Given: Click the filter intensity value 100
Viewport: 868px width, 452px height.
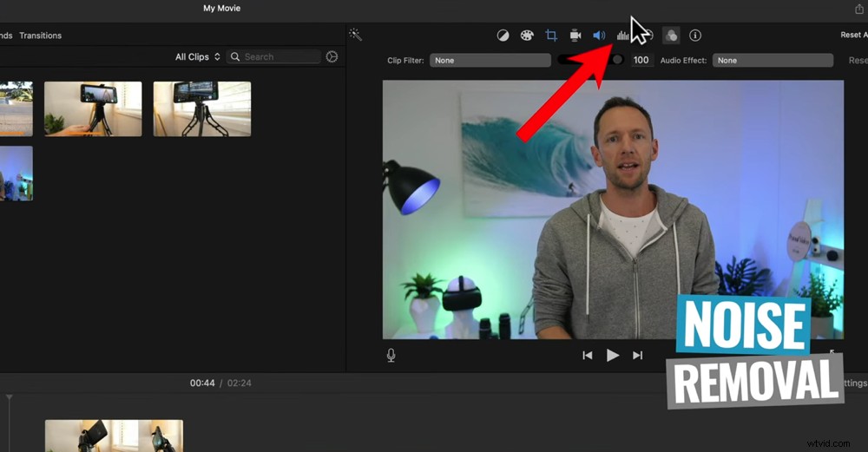Looking at the screenshot, I should 641,61.
